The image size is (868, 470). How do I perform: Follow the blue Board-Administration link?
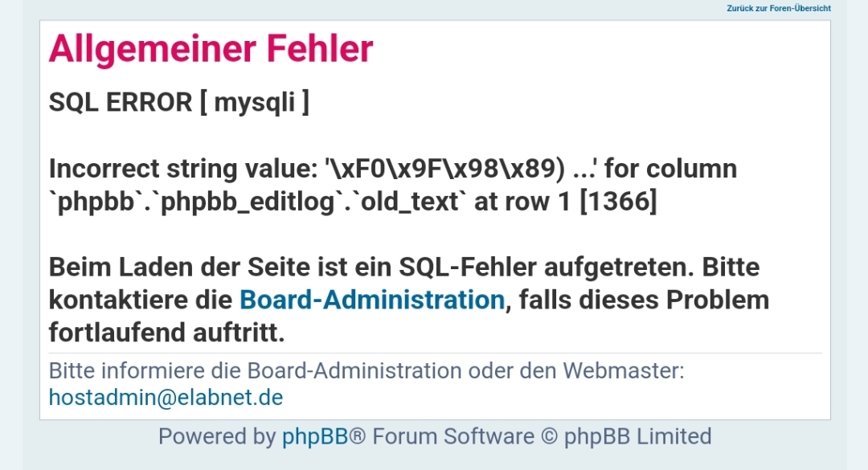click(372, 300)
